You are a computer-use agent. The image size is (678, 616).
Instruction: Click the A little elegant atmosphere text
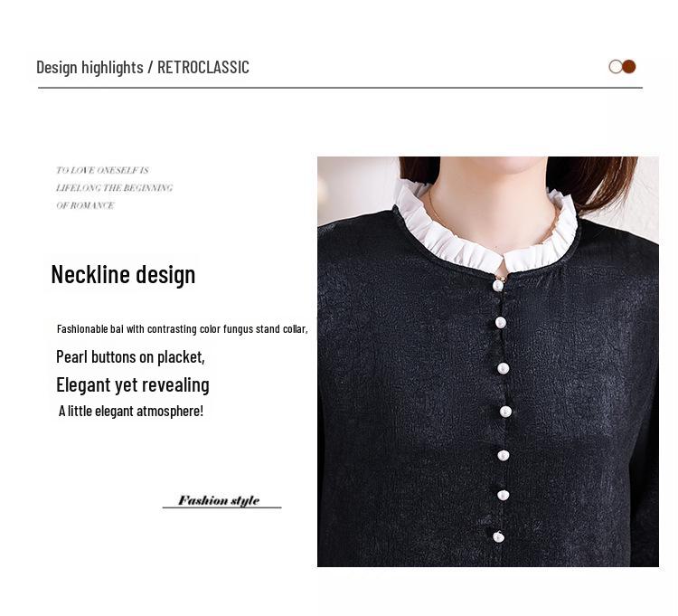pyautogui.click(x=131, y=411)
